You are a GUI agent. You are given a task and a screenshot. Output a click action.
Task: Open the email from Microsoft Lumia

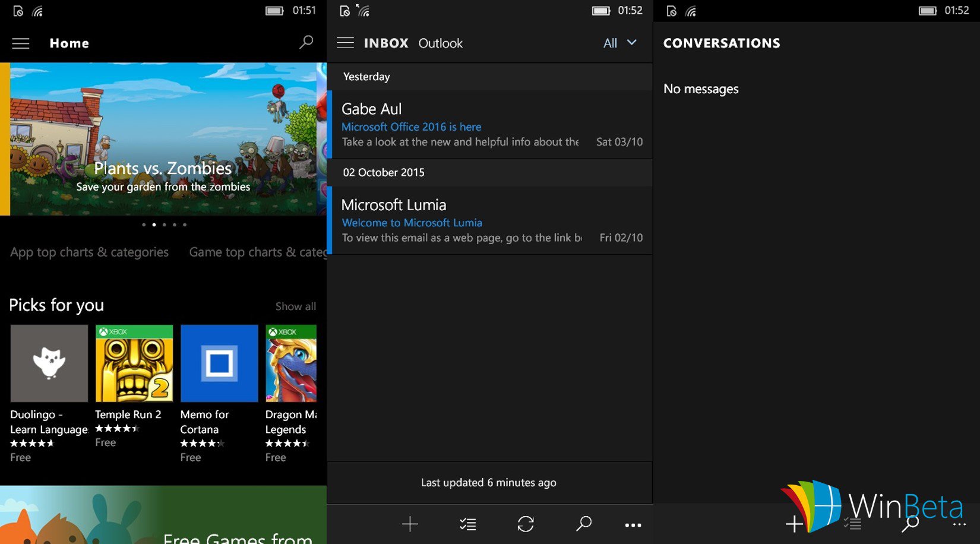click(490, 220)
